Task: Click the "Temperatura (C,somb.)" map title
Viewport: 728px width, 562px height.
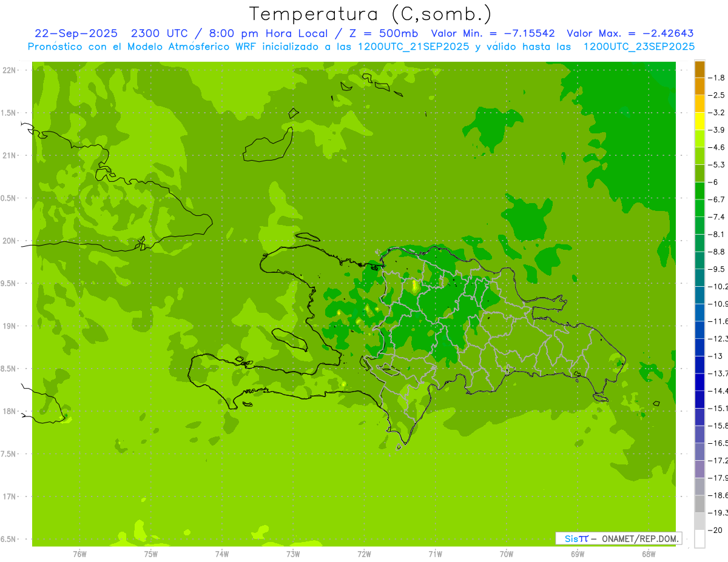Action: 371,13
